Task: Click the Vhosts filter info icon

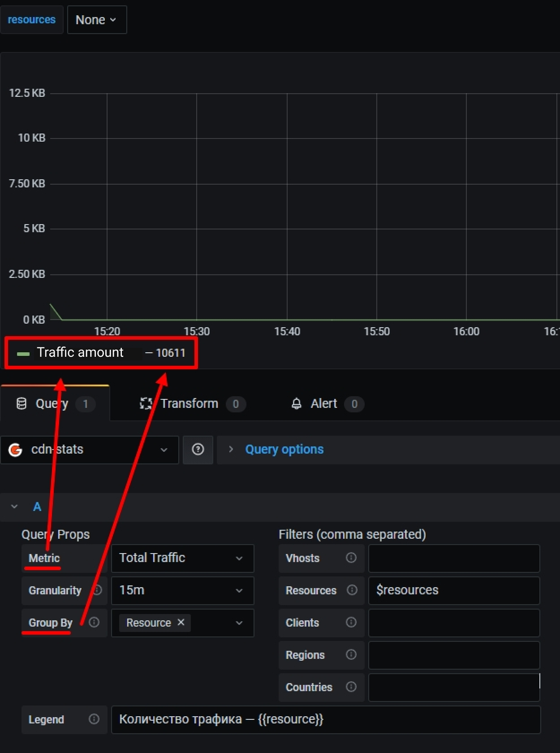Action: click(x=351, y=558)
